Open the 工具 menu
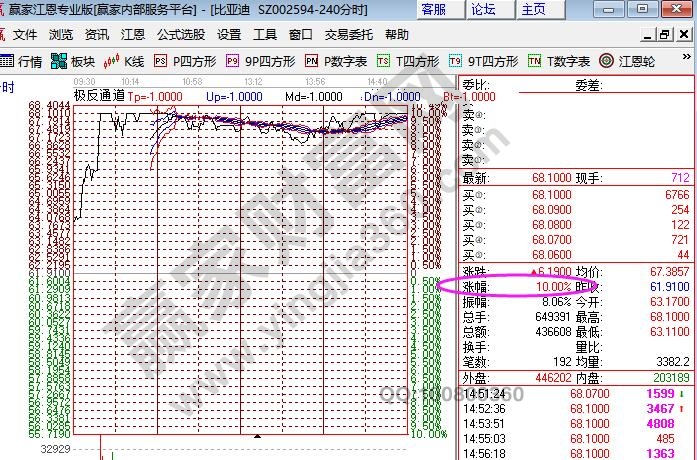Viewport: 697px width, 460px height. click(265, 34)
